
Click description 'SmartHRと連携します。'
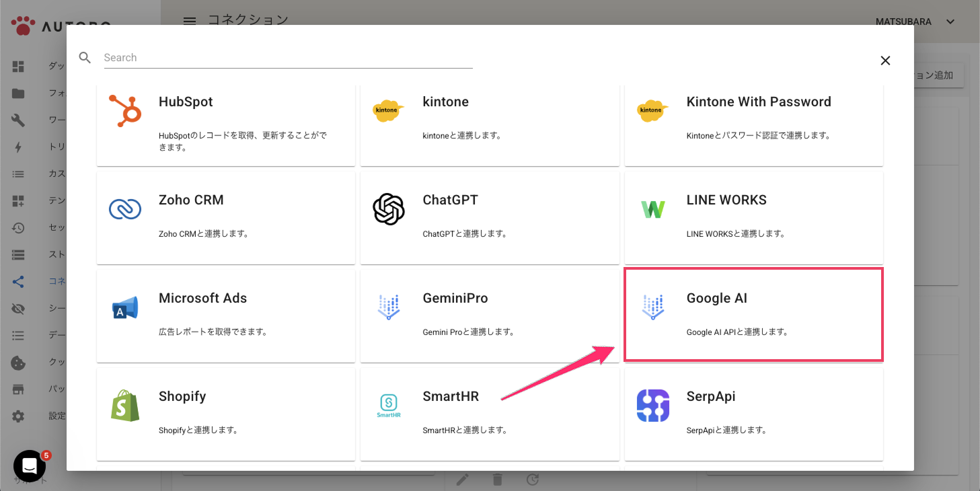tap(464, 430)
